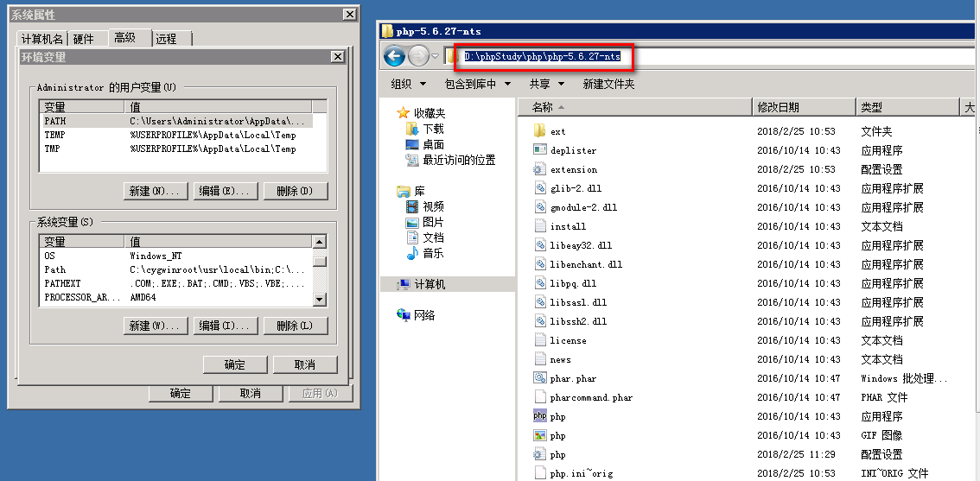Screen dimensions: 980x481
Task: Click 新建(N) for user variables
Action: click(x=155, y=191)
